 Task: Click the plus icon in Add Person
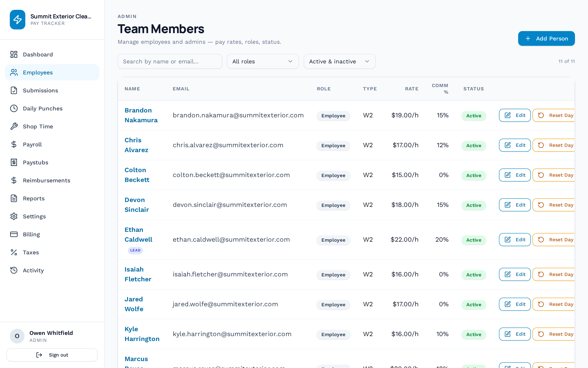pos(528,38)
